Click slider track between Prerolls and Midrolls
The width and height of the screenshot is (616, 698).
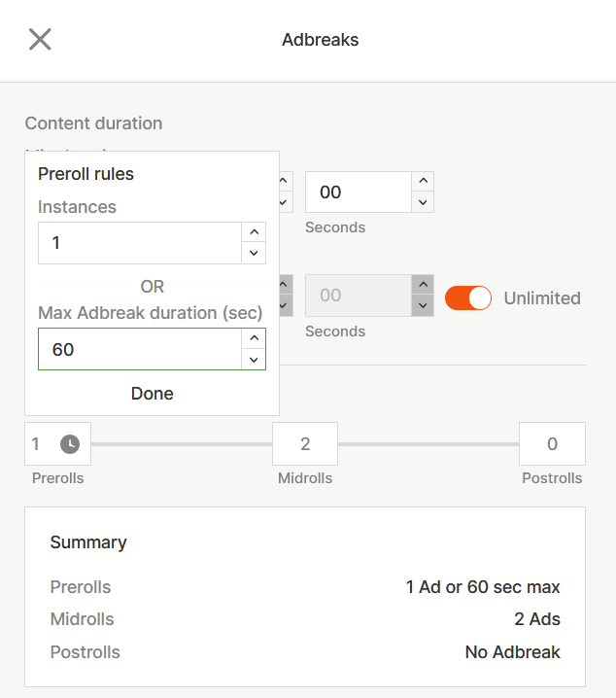182,444
